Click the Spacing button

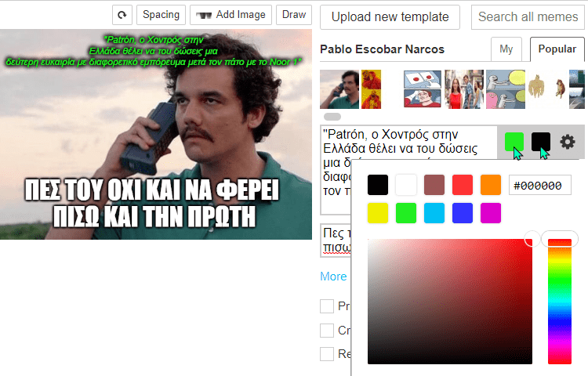(161, 15)
